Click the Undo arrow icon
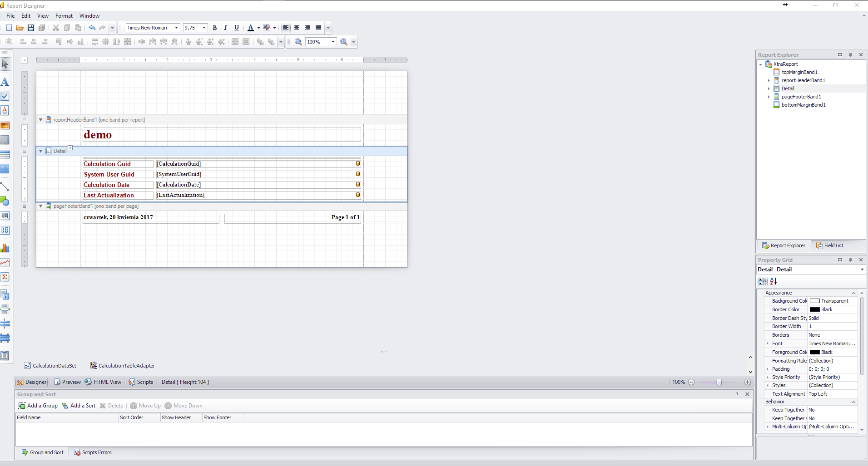Image resolution: width=868 pixels, height=466 pixels. pyautogui.click(x=92, y=28)
